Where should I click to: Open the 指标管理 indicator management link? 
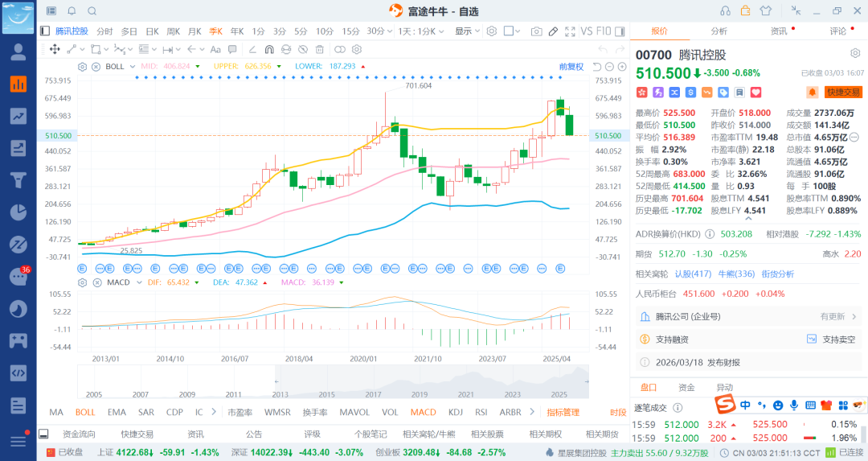(563, 412)
